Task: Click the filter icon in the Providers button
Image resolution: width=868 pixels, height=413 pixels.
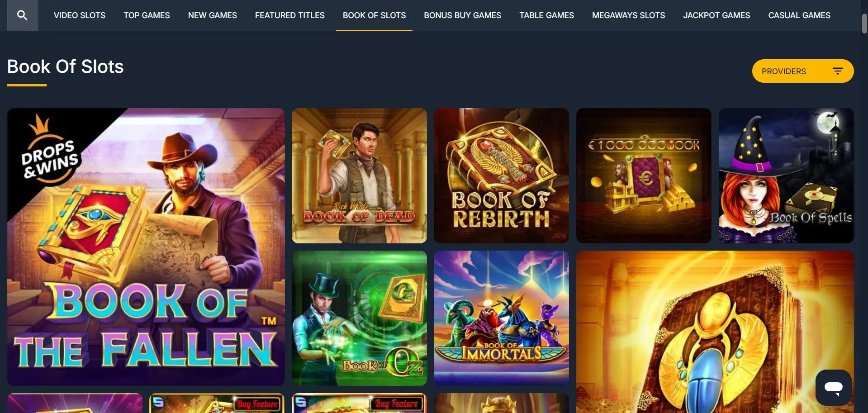Action: (x=837, y=71)
